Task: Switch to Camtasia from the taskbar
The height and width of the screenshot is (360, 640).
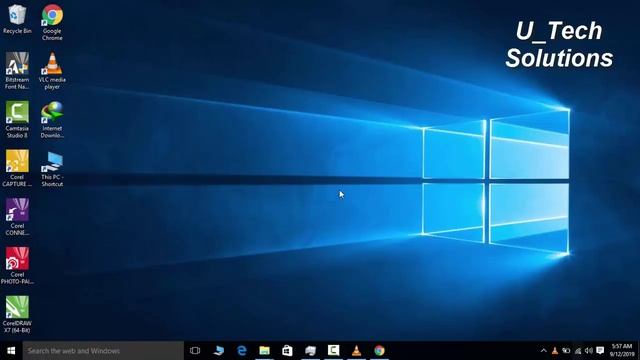Action: [333, 351]
